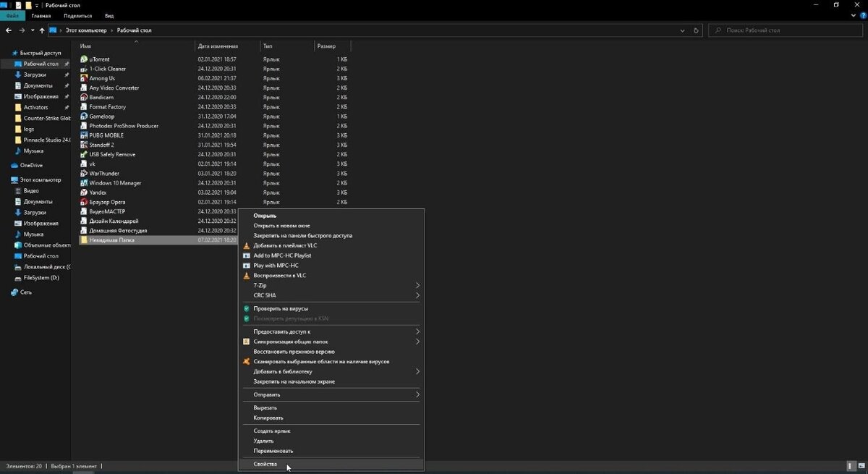Click Avast icon beside Сканировать выбранные области
The image size is (868, 474).
pyautogui.click(x=246, y=361)
